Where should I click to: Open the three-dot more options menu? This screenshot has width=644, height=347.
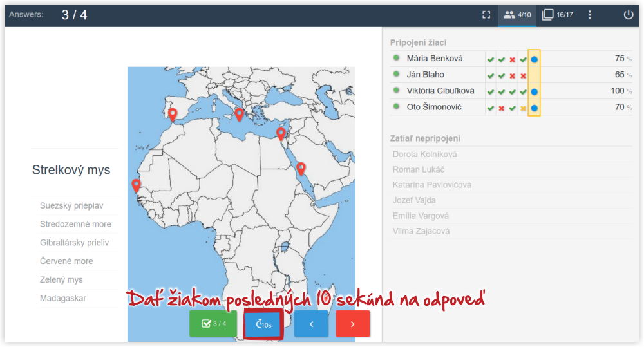(590, 15)
